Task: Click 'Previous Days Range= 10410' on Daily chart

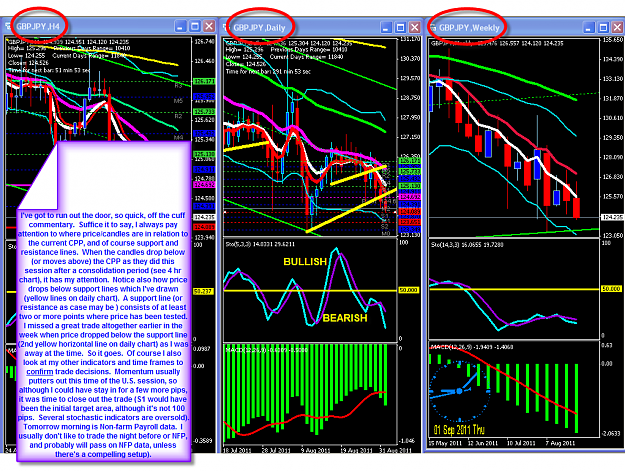Action: (309, 50)
